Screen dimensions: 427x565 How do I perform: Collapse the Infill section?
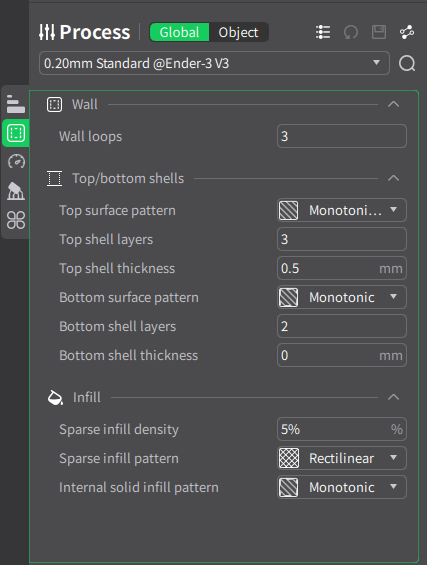click(393, 397)
